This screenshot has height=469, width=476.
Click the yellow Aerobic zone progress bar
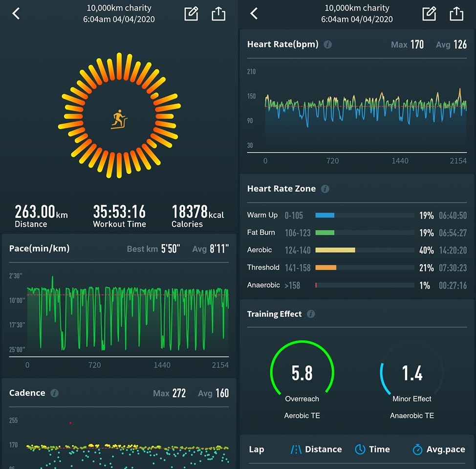335,250
